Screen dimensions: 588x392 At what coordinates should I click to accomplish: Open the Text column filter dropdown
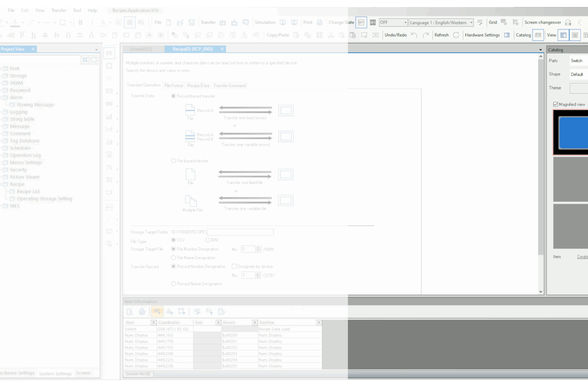coord(218,322)
